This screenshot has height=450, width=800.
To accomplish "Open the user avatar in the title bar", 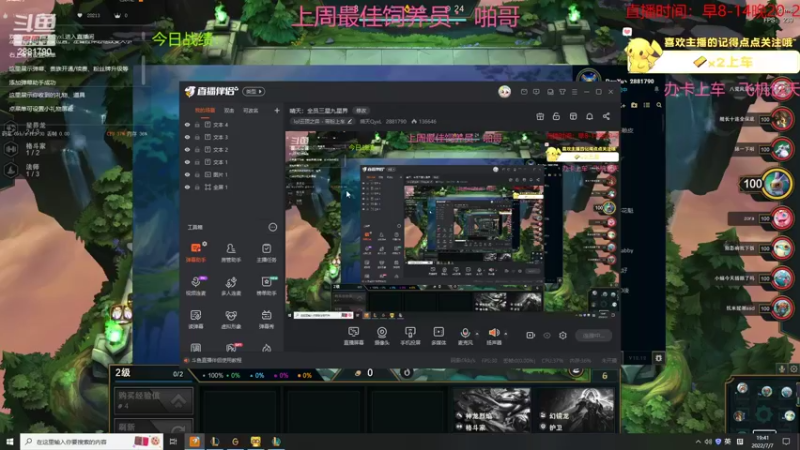I will [505, 91].
